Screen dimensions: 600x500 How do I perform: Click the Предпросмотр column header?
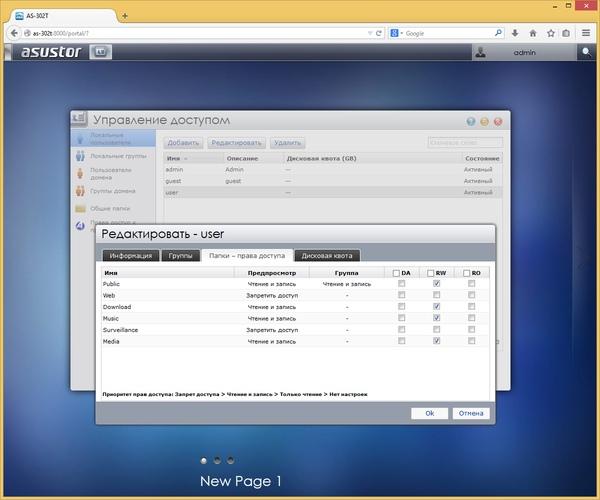click(272, 273)
